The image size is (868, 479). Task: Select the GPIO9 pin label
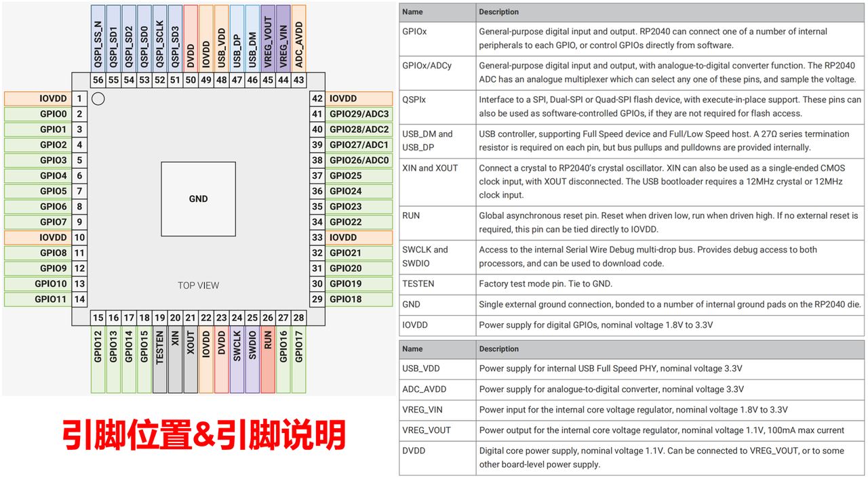38,268
